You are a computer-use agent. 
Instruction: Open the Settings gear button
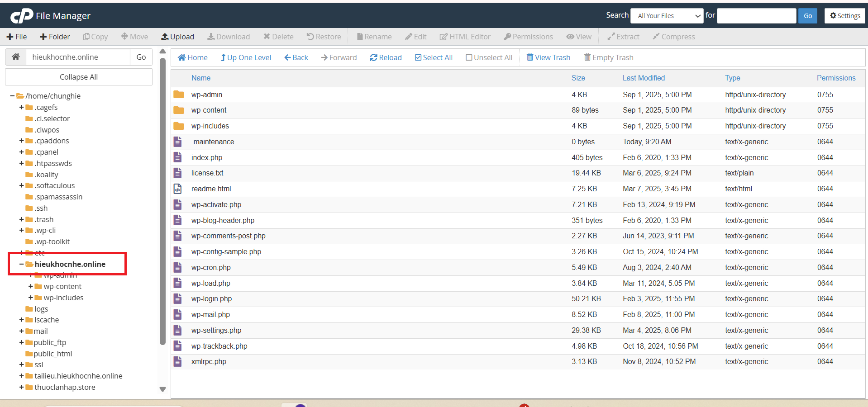click(844, 16)
